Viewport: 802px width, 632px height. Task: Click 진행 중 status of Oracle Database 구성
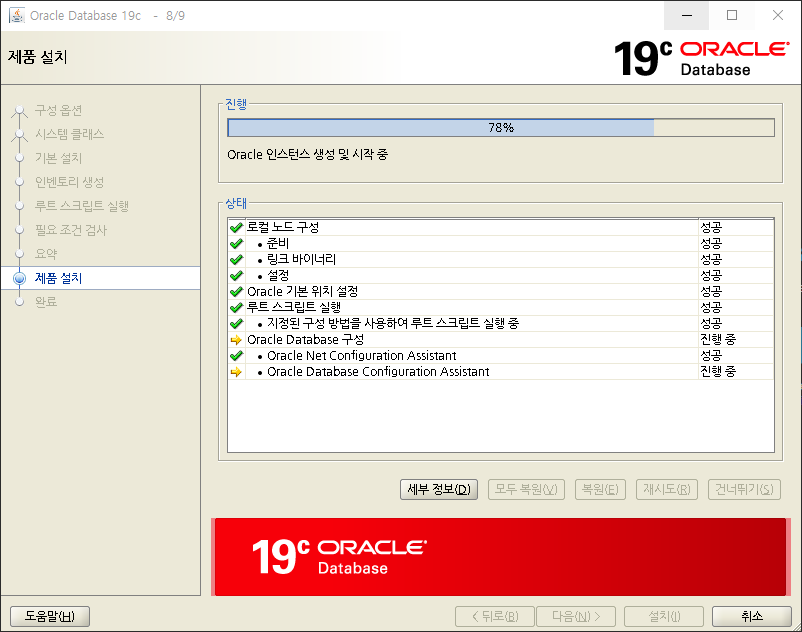[x=718, y=340]
